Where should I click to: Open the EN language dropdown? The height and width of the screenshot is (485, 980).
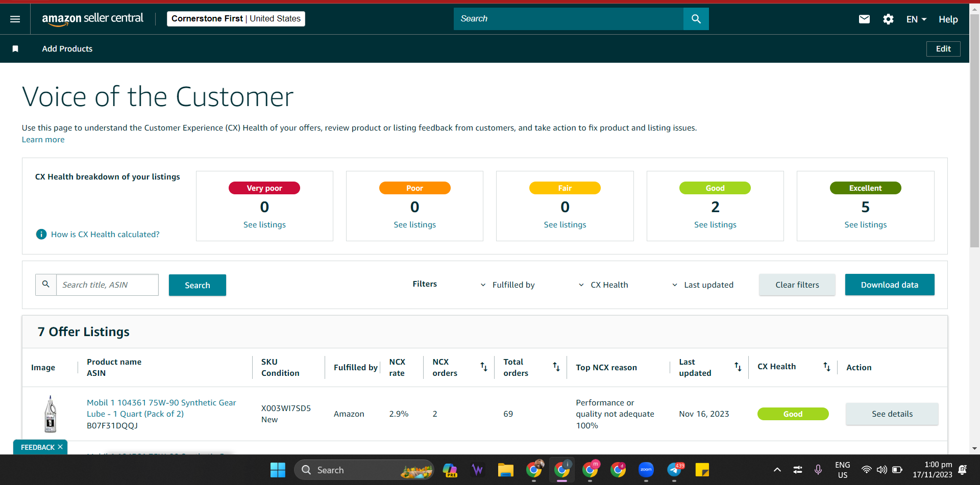[916, 19]
